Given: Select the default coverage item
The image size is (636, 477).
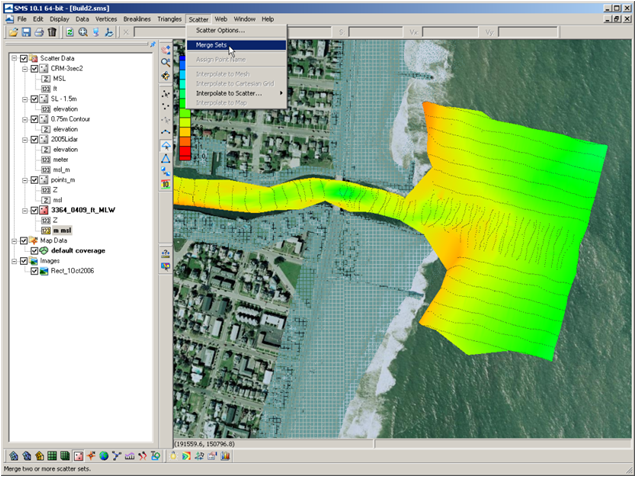Looking at the screenshot, I should click(78, 251).
